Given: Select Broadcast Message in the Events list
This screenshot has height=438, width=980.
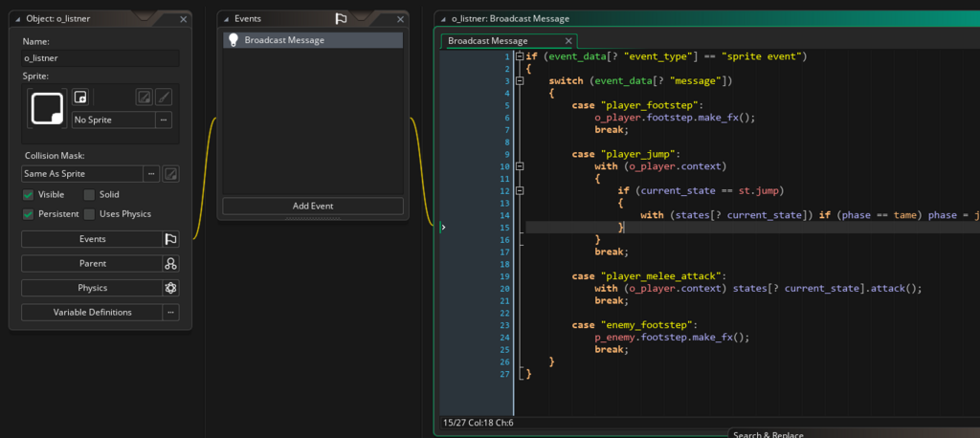Looking at the screenshot, I should (283, 40).
